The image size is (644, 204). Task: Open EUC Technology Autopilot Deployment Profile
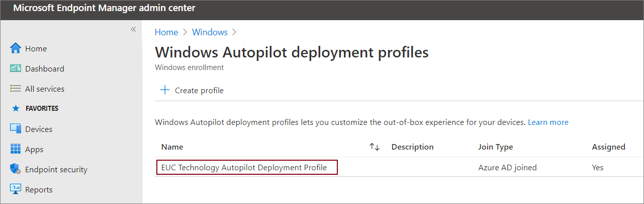[244, 167]
